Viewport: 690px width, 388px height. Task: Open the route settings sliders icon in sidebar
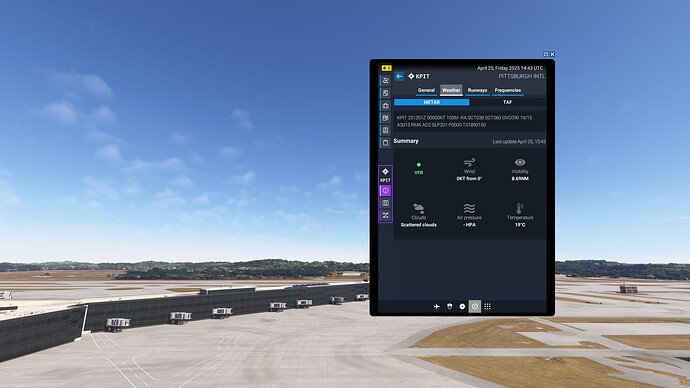(385, 81)
